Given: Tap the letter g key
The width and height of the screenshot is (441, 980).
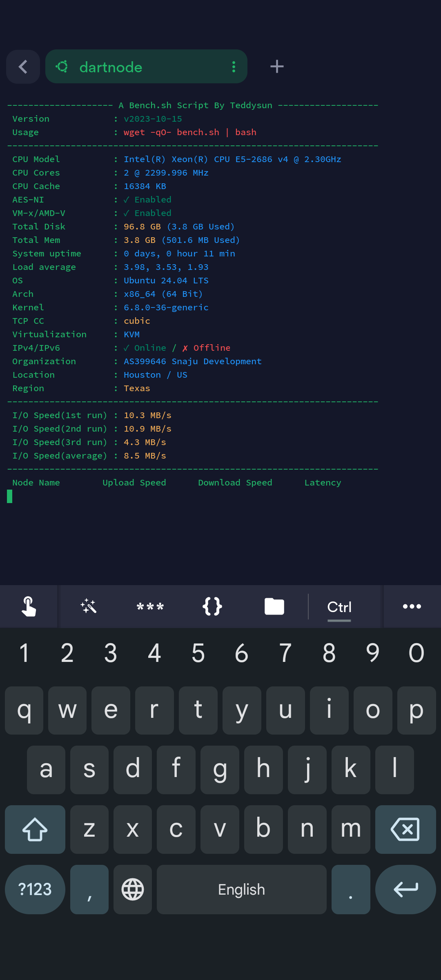Looking at the screenshot, I should click(220, 770).
